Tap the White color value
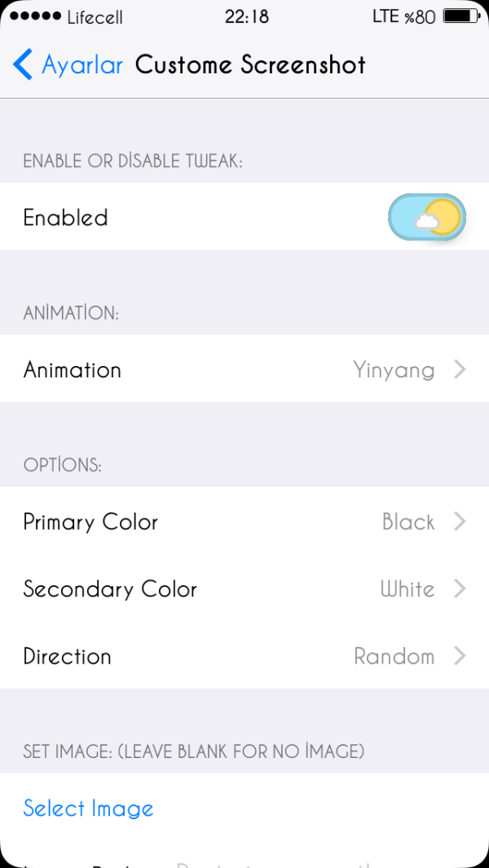489x868 pixels. tap(407, 589)
